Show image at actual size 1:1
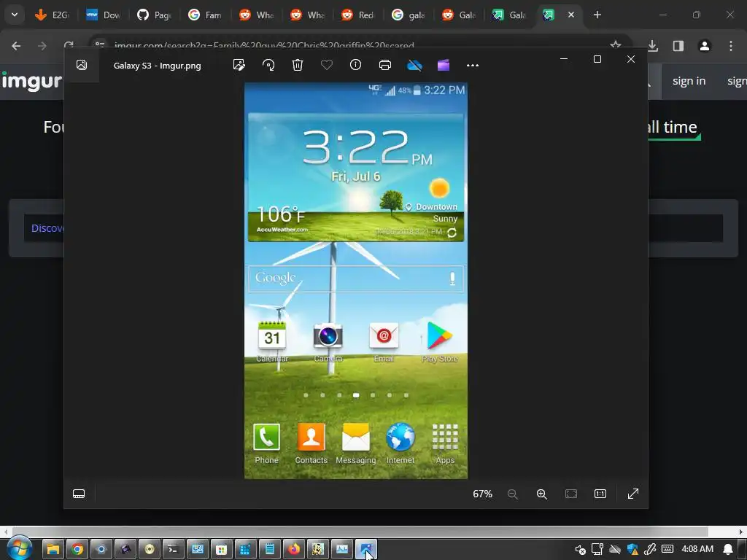 coord(600,494)
